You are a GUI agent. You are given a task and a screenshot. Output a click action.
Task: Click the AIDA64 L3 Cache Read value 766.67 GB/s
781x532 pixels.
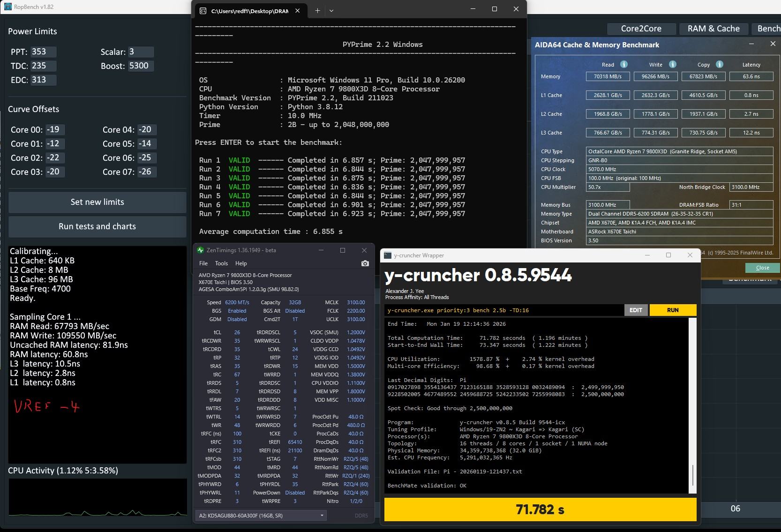[x=608, y=133]
